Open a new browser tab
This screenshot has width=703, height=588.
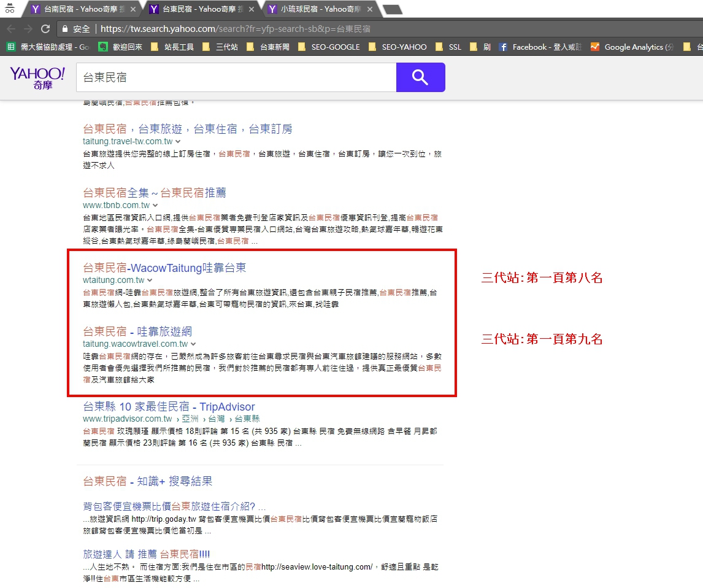tap(393, 9)
